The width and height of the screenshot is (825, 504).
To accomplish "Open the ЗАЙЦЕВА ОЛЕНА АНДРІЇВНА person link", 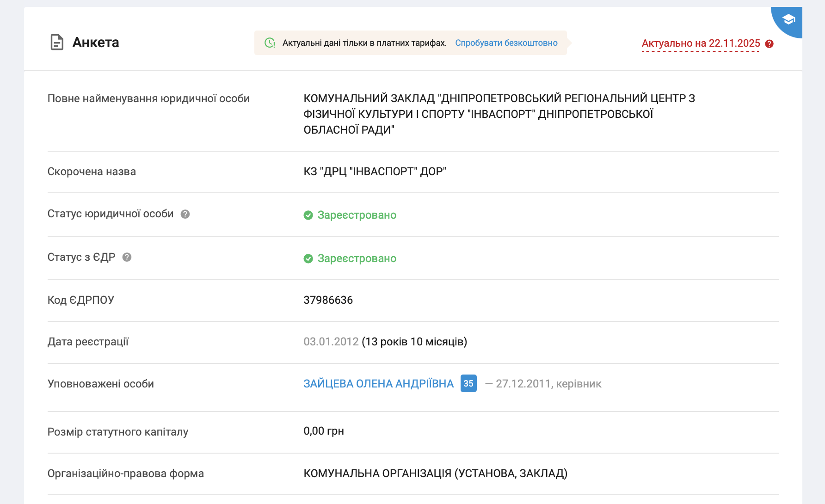I will (378, 384).
